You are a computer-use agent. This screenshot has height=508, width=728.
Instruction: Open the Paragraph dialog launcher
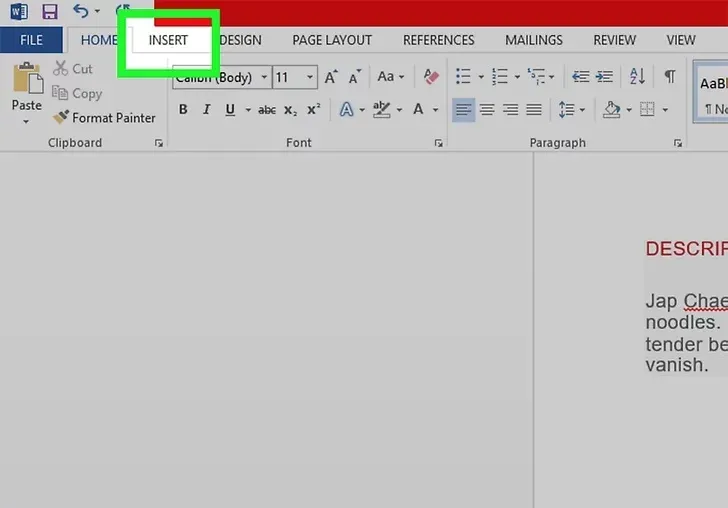(678, 143)
